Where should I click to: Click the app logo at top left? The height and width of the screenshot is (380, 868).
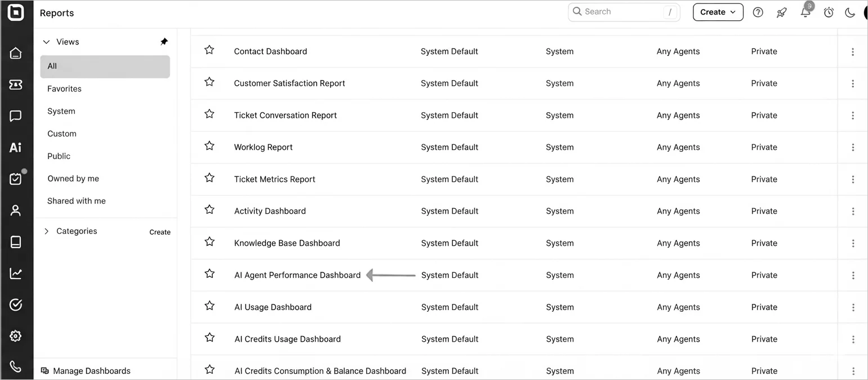(16, 12)
